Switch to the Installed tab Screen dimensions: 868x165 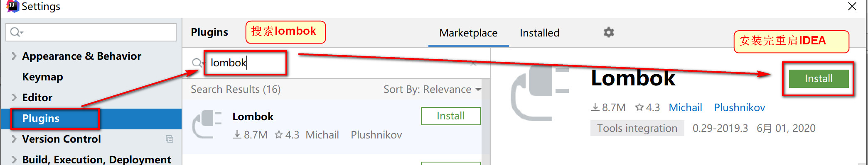539,33
